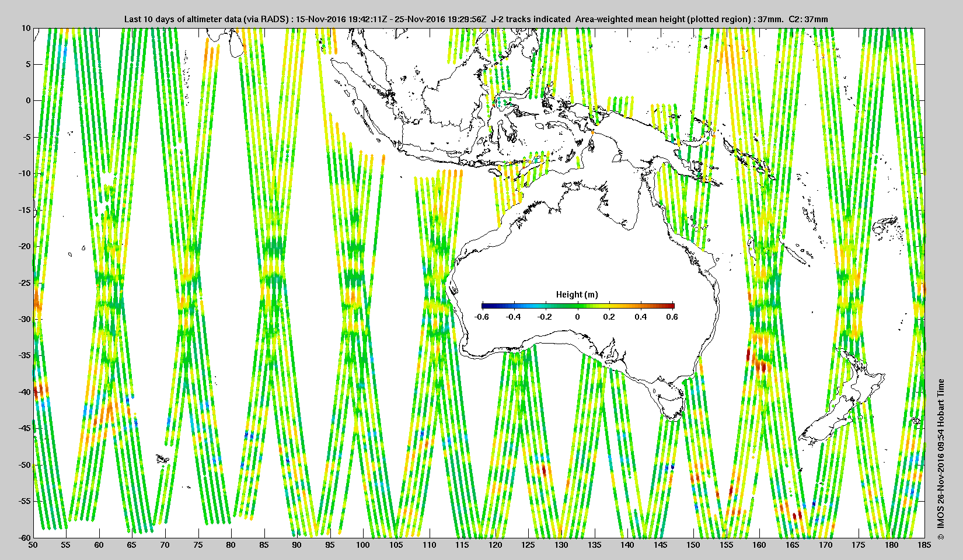The height and width of the screenshot is (560, 963).
Task: Click latitude tick '-45' on the y-axis
Action: (x=24, y=428)
